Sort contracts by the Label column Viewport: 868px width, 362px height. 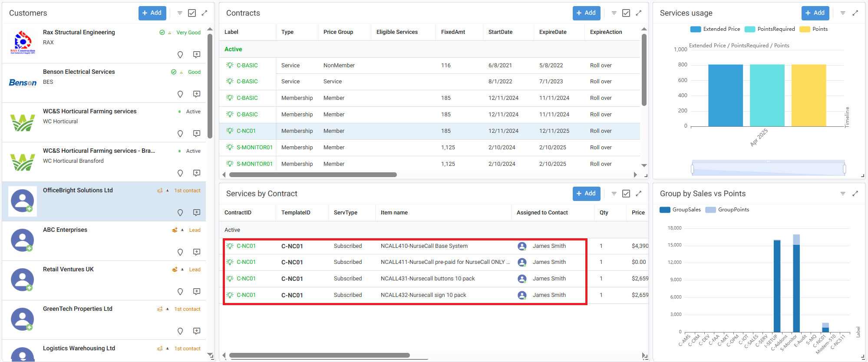point(231,32)
